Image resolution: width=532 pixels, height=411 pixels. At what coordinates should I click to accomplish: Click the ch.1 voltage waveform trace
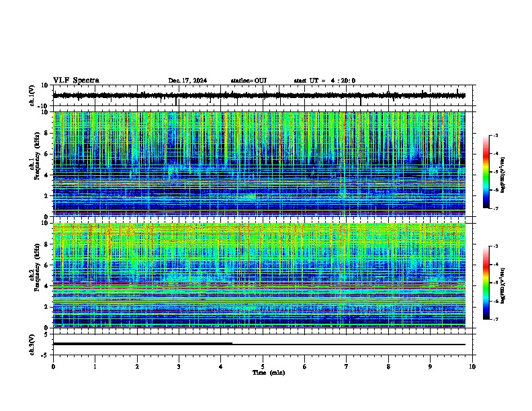[x=259, y=95]
